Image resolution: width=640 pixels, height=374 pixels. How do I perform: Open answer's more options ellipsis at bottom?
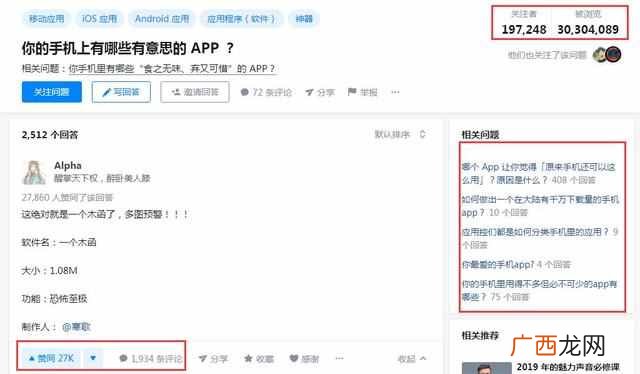pyautogui.click(x=340, y=358)
